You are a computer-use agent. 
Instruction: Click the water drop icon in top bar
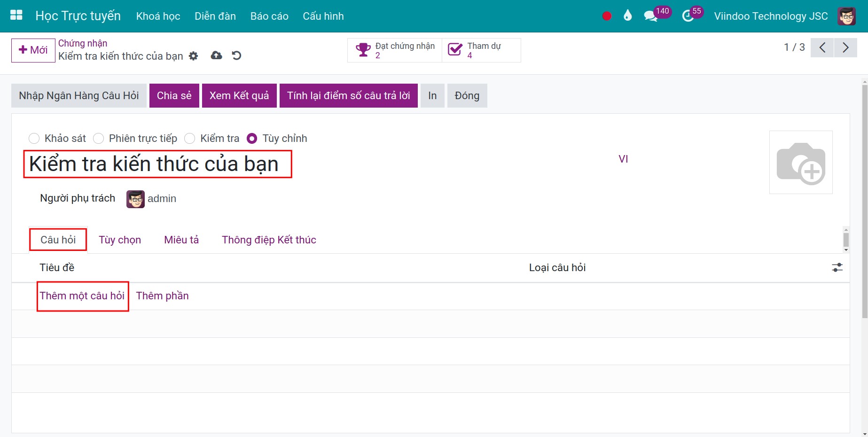(x=627, y=16)
